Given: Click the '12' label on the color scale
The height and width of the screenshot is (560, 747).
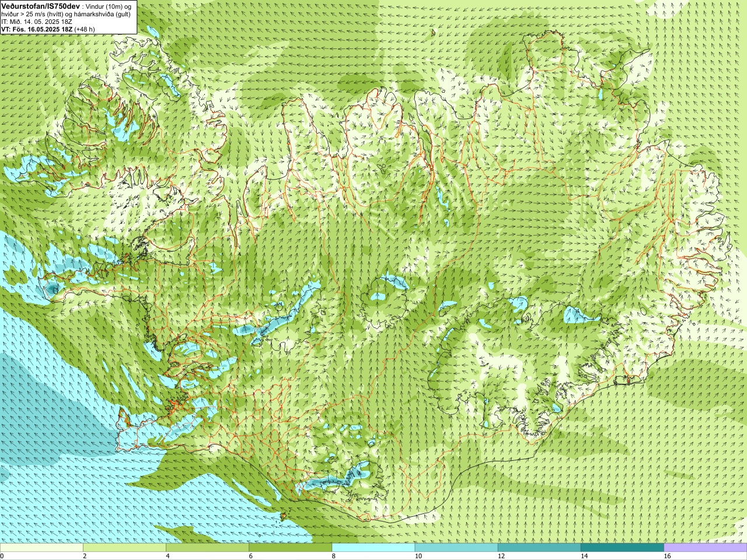Looking at the screenshot, I should [x=501, y=556].
